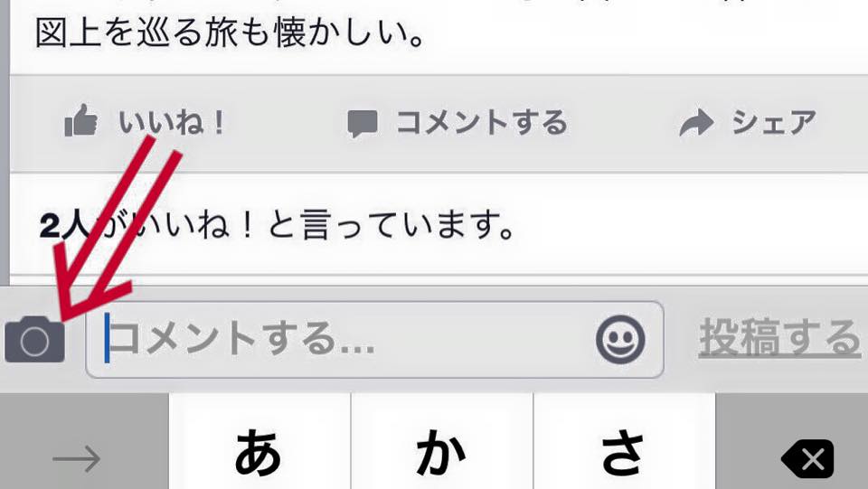
Task: Tap the curved share arrow icon
Action: (x=696, y=122)
